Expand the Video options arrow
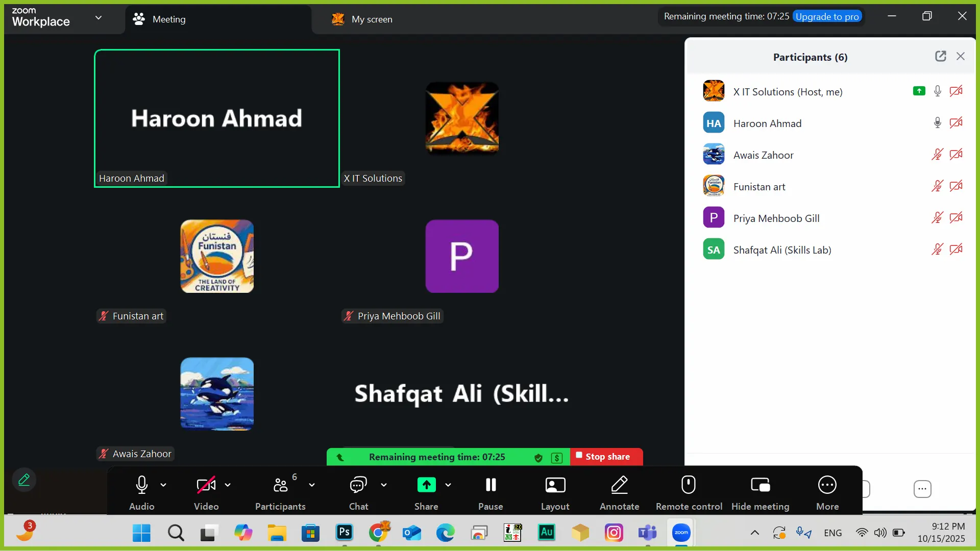 tap(228, 485)
